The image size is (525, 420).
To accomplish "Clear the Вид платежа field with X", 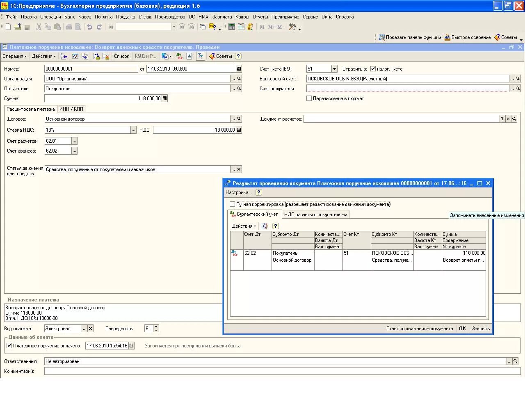I will (x=91, y=329).
